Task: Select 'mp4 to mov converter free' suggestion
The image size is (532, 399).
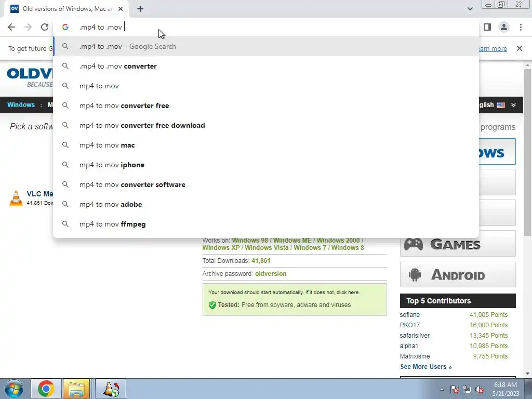Action: pyautogui.click(x=267, y=105)
